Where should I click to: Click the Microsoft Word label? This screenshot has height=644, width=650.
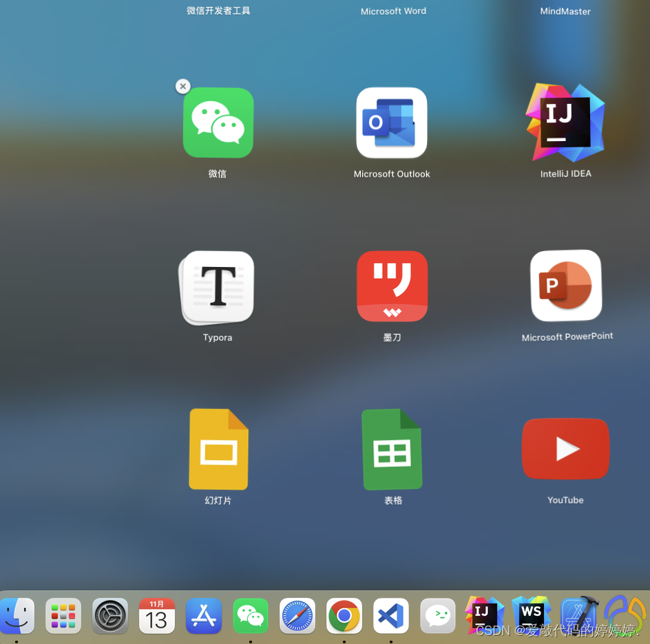point(393,11)
